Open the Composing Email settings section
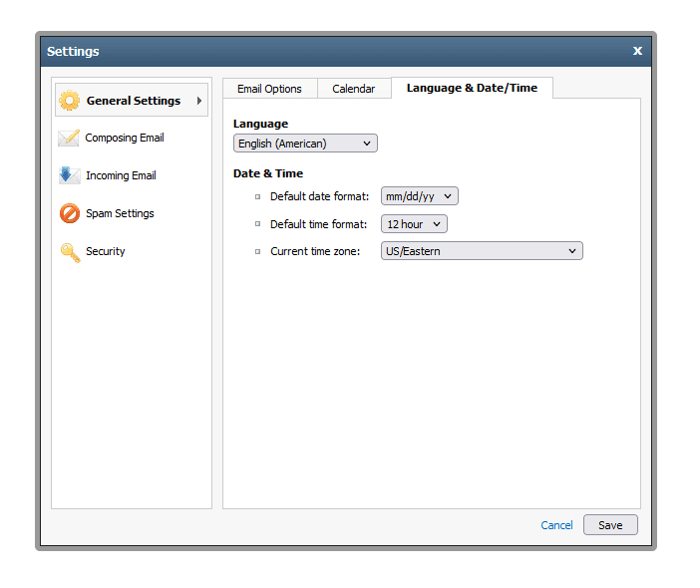Viewport: 700px width, 588px height. 125,139
